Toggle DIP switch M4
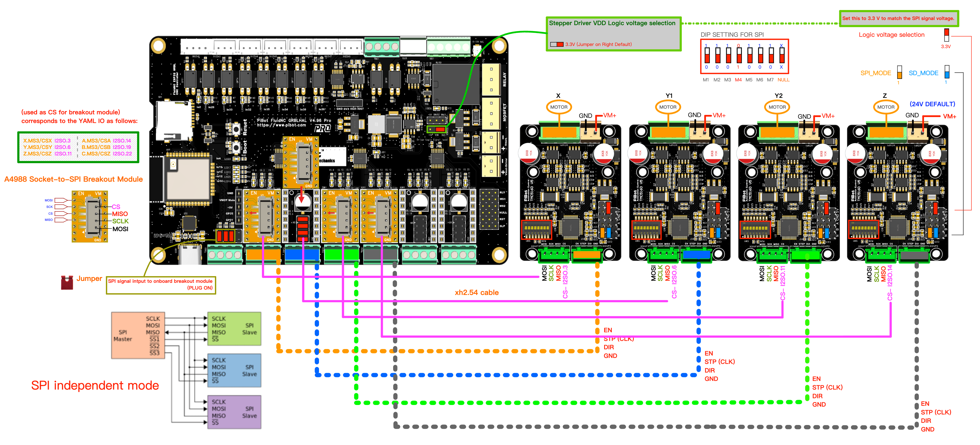 739,55
